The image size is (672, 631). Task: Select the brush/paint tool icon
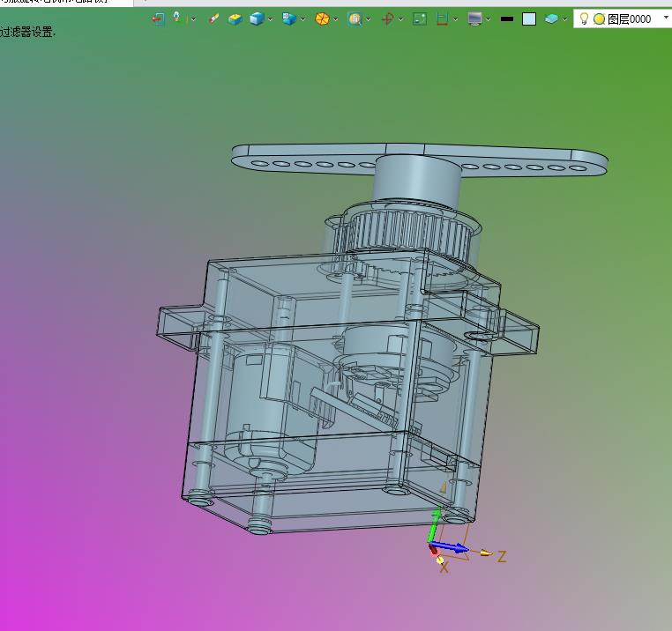pyautogui.click(x=213, y=19)
